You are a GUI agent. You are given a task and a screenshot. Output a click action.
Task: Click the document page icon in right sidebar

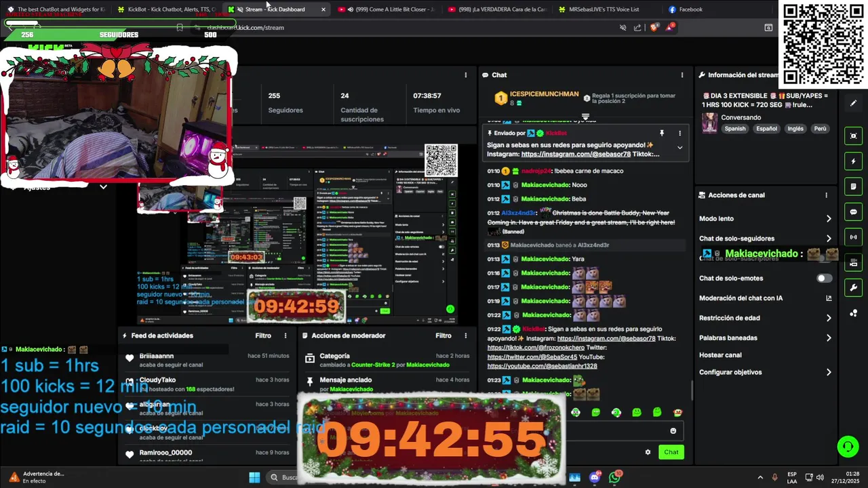pos(854,186)
